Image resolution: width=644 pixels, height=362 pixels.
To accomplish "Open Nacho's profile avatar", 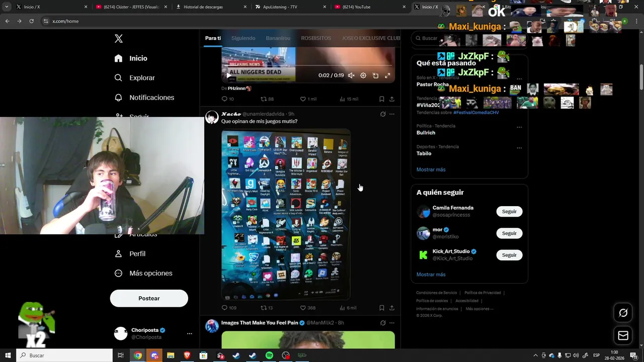I will pos(212,117).
